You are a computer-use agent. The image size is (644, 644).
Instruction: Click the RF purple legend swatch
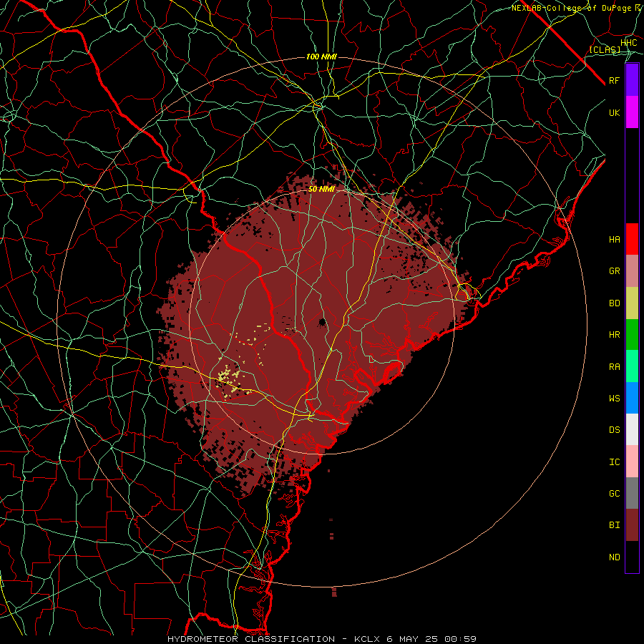(632, 80)
